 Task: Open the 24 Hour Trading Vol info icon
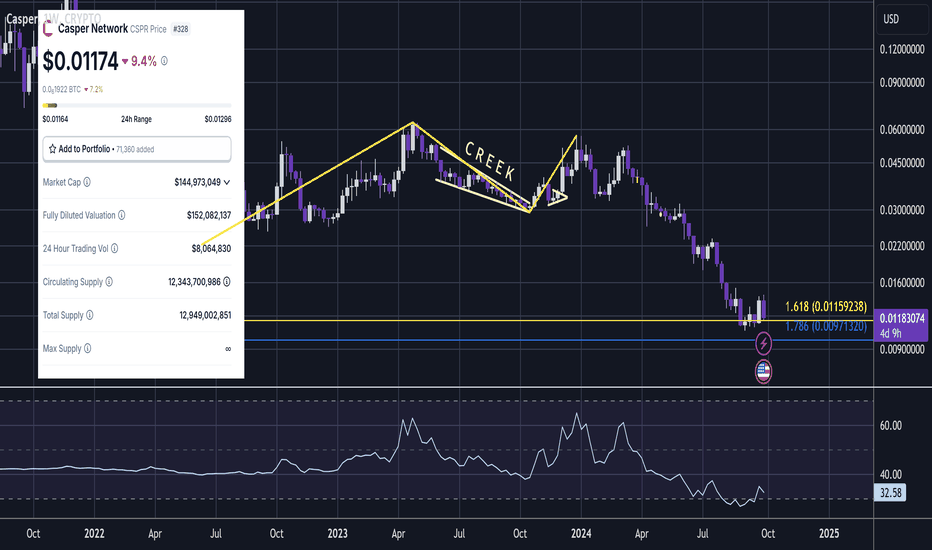(114, 249)
